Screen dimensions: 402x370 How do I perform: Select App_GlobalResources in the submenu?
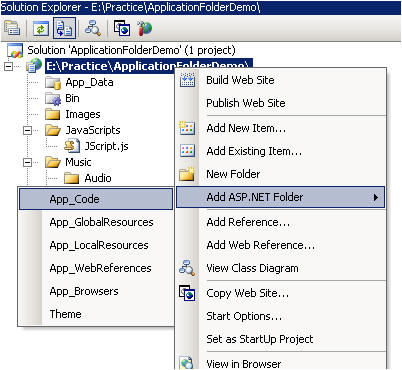(x=96, y=222)
